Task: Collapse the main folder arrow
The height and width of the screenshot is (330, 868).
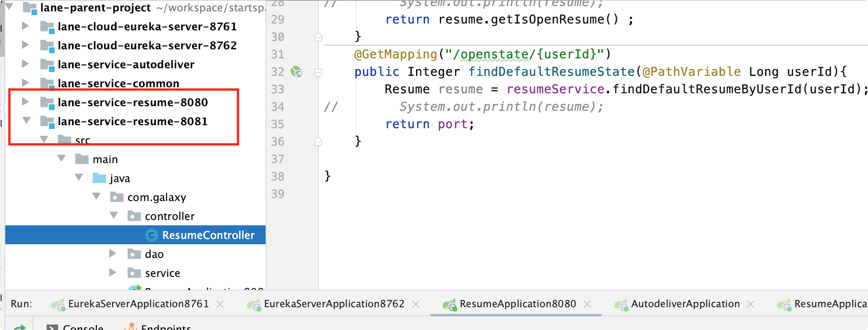Action: [x=61, y=158]
